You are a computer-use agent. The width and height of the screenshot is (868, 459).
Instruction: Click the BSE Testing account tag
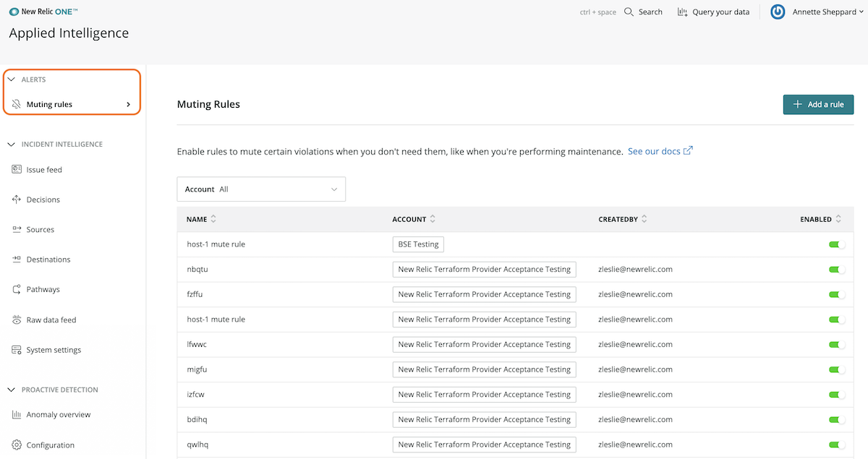tap(418, 244)
